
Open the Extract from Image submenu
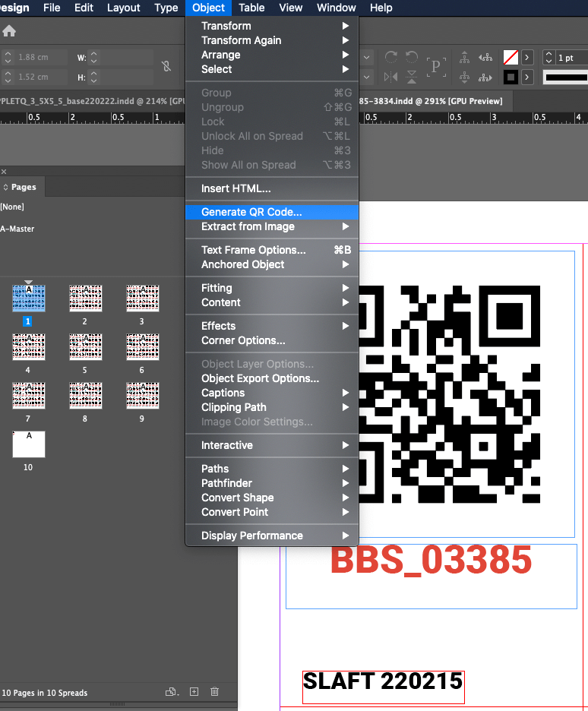[272, 226]
